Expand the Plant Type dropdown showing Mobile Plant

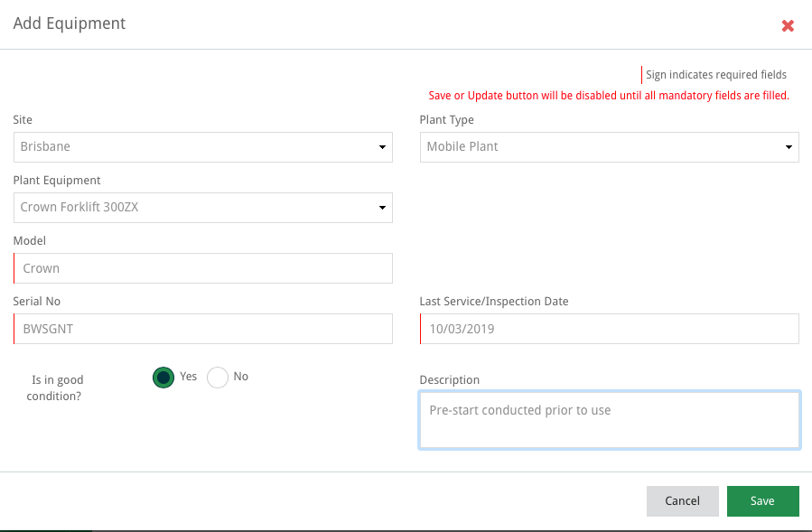(x=601, y=147)
